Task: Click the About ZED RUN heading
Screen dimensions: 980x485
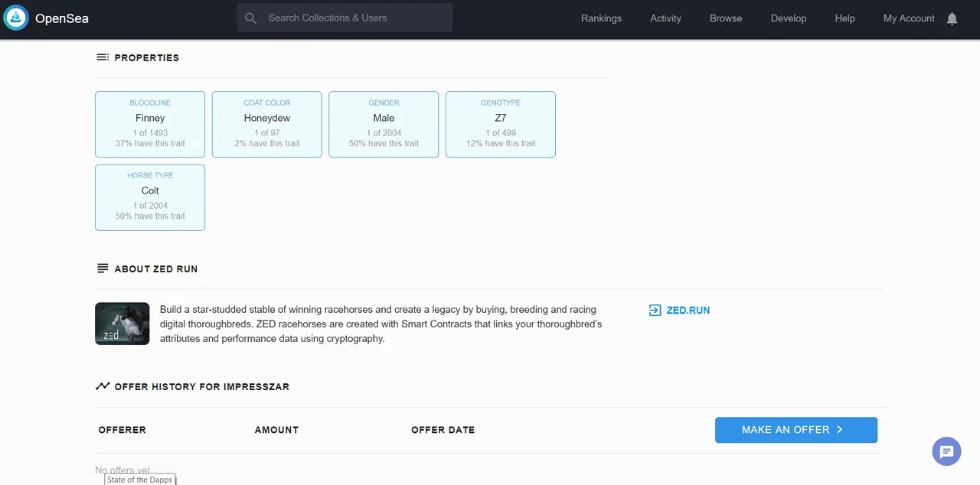Action: (x=156, y=269)
